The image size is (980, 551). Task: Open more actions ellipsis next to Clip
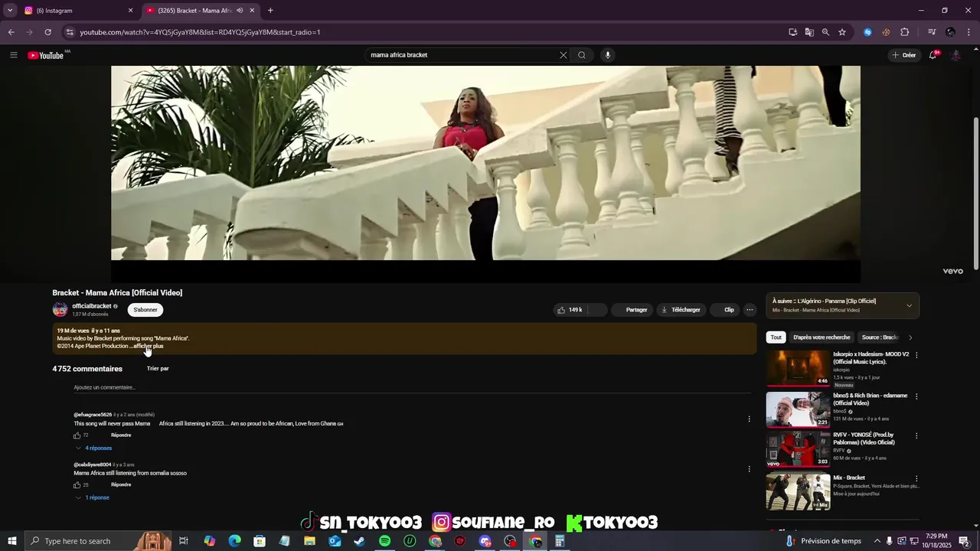point(750,310)
